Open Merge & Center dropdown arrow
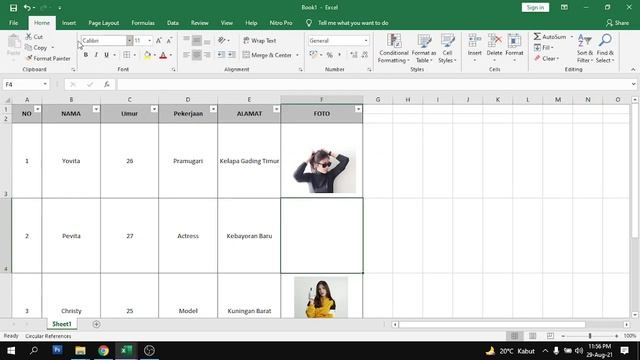Image resolution: width=640 pixels, height=360 pixels. point(297,55)
